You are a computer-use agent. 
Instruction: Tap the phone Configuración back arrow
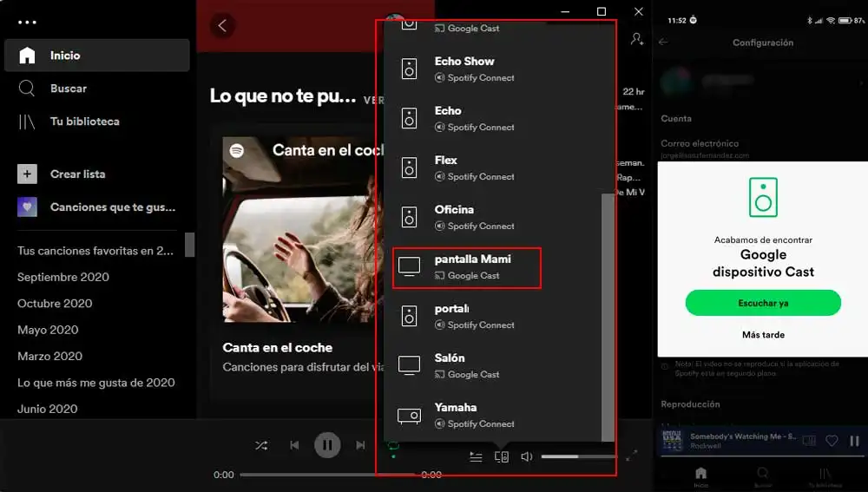click(x=663, y=42)
